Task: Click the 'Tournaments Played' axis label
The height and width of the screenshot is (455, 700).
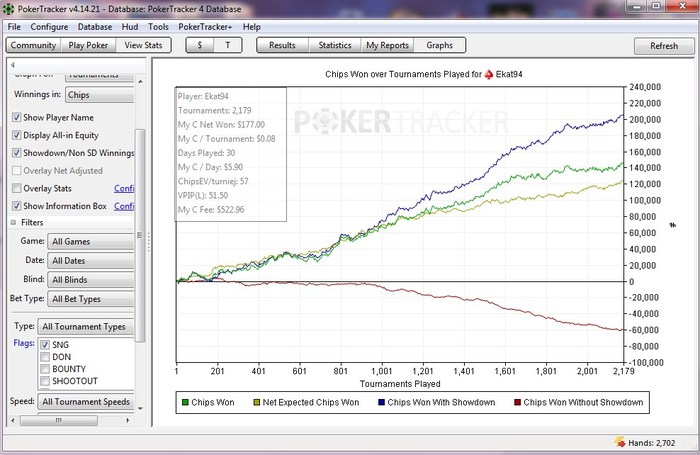Action: pos(400,384)
